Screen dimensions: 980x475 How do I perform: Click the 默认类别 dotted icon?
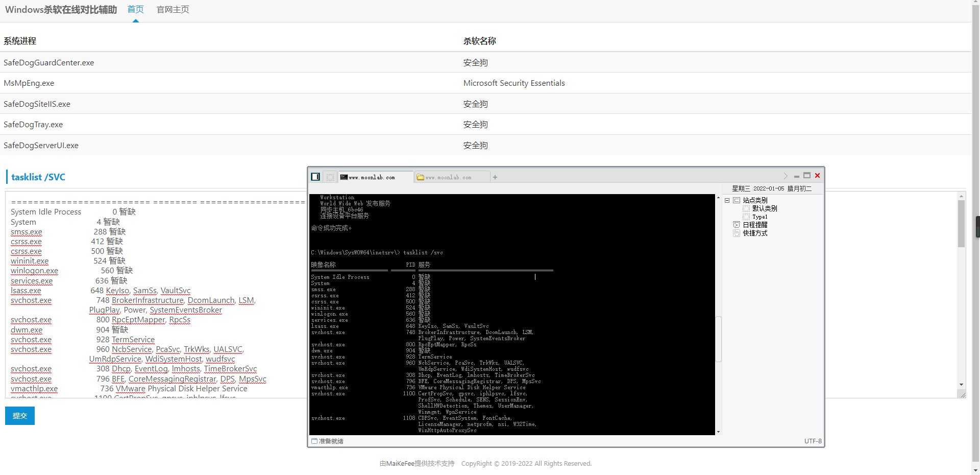(746, 208)
